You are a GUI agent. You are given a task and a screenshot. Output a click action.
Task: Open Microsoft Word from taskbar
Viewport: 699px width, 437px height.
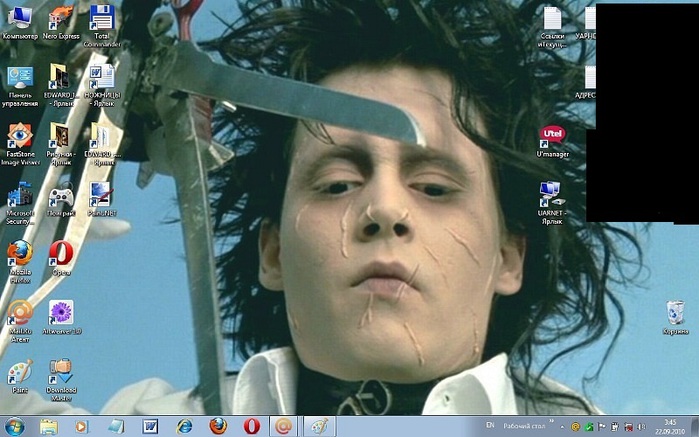150,427
